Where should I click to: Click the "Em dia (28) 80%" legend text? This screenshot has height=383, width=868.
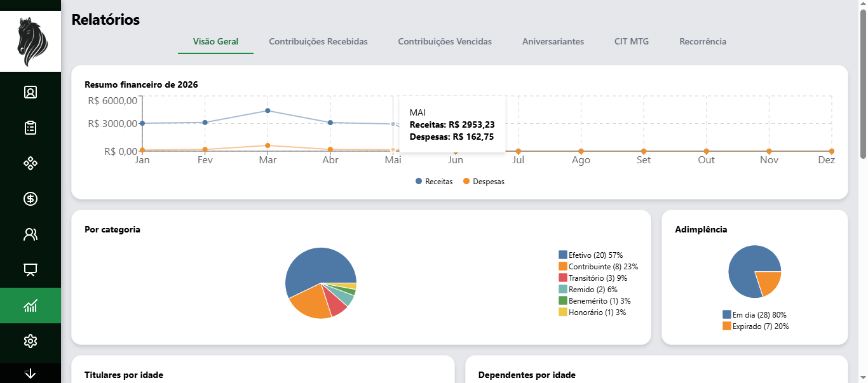click(759, 314)
